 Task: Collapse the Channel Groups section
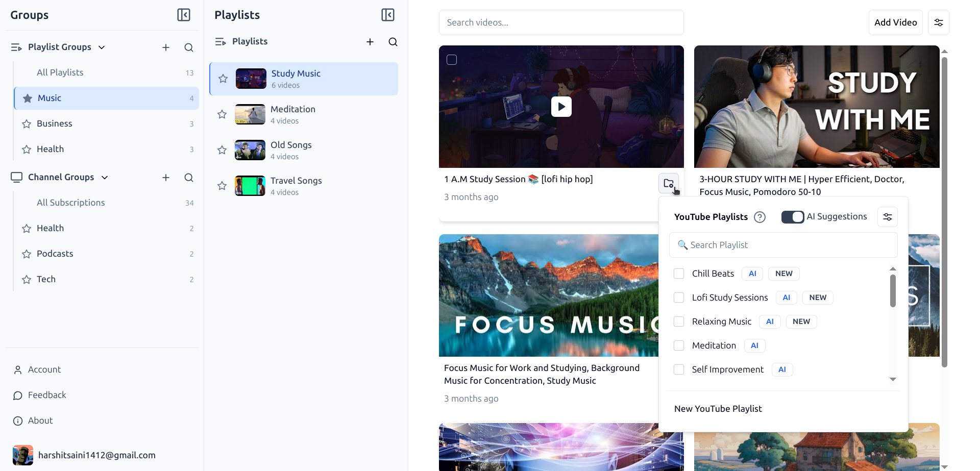[x=105, y=178]
